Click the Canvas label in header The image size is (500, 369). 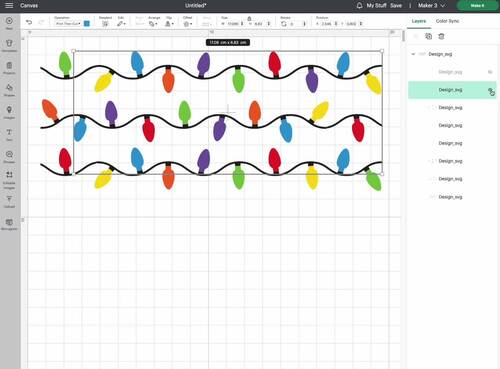(29, 5)
